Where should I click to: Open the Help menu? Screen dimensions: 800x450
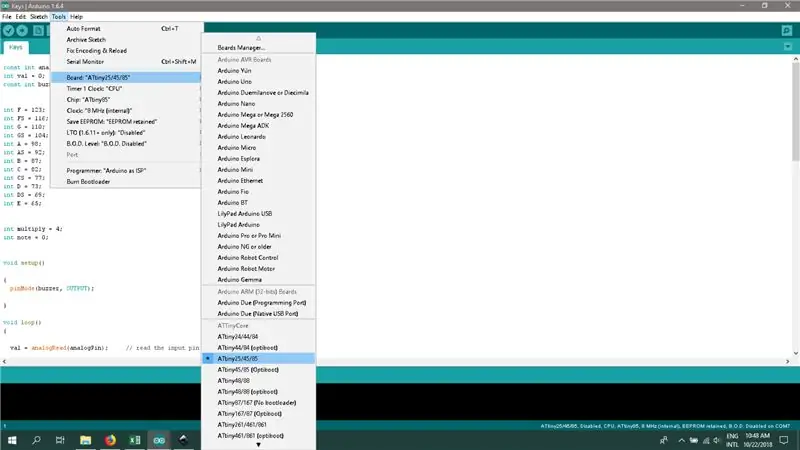(76, 17)
